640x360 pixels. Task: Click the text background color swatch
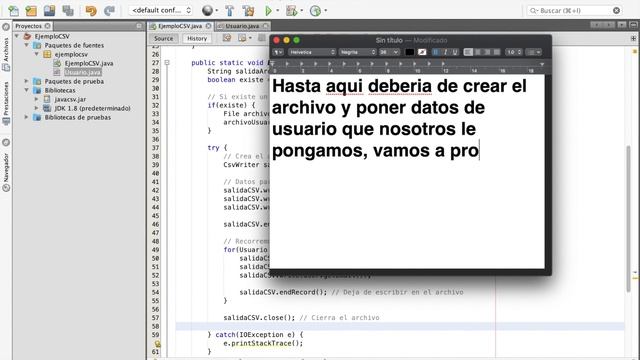[422, 52]
